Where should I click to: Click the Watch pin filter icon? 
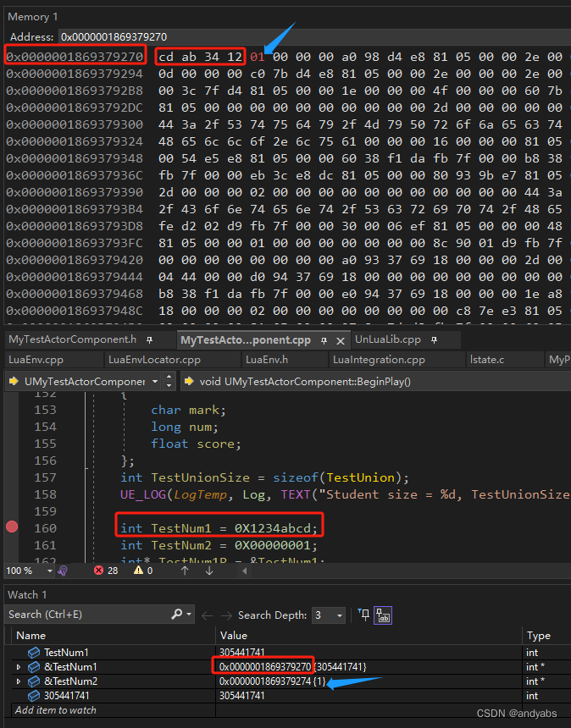point(364,615)
